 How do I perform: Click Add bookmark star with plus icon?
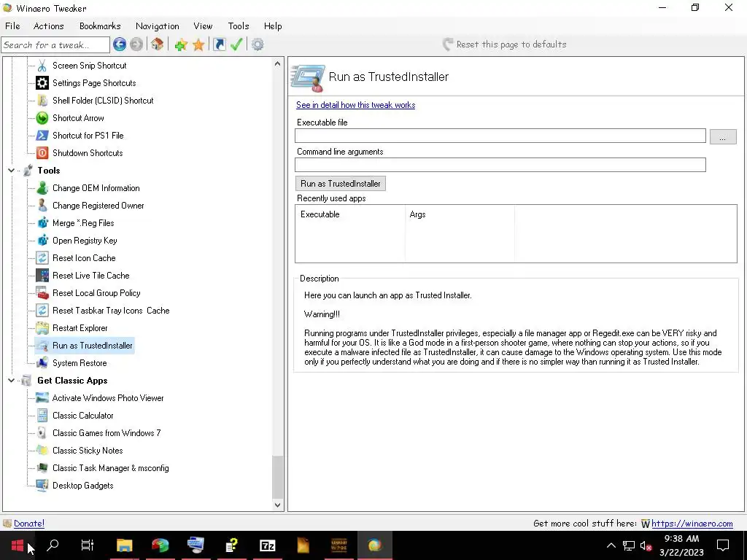click(181, 44)
